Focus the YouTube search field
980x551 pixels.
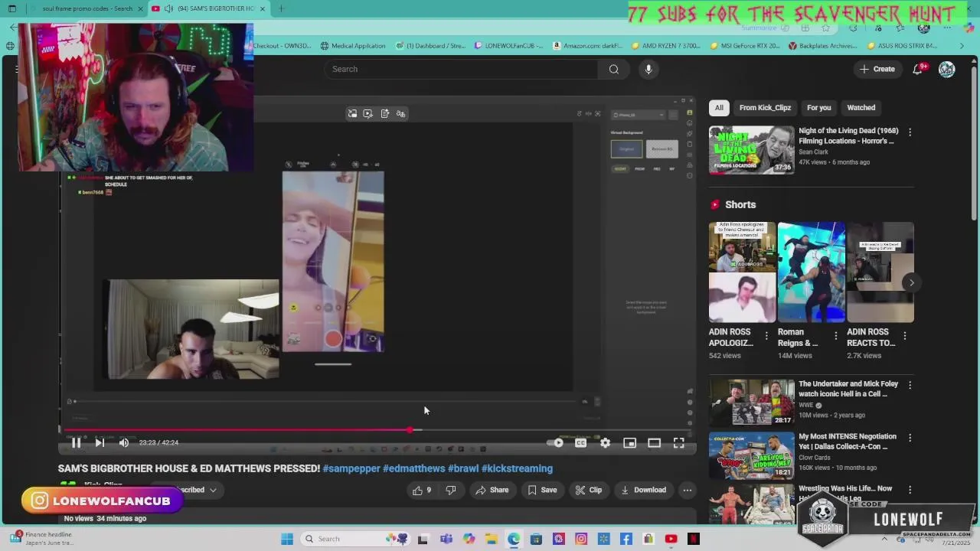[x=461, y=69]
